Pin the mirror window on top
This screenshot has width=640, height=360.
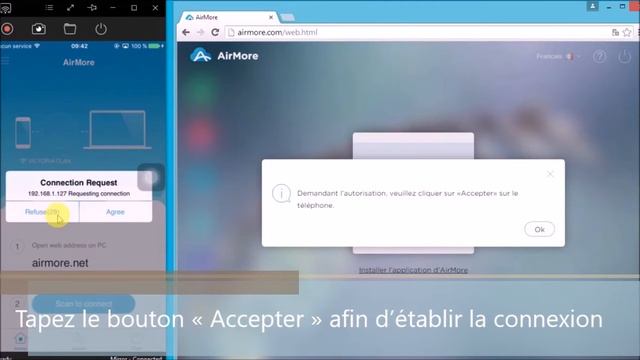(x=92, y=7)
